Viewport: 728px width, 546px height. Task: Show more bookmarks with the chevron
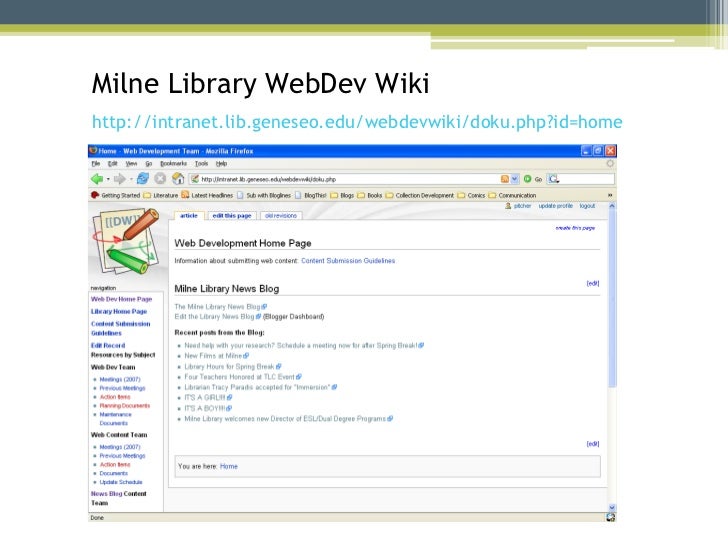610,195
